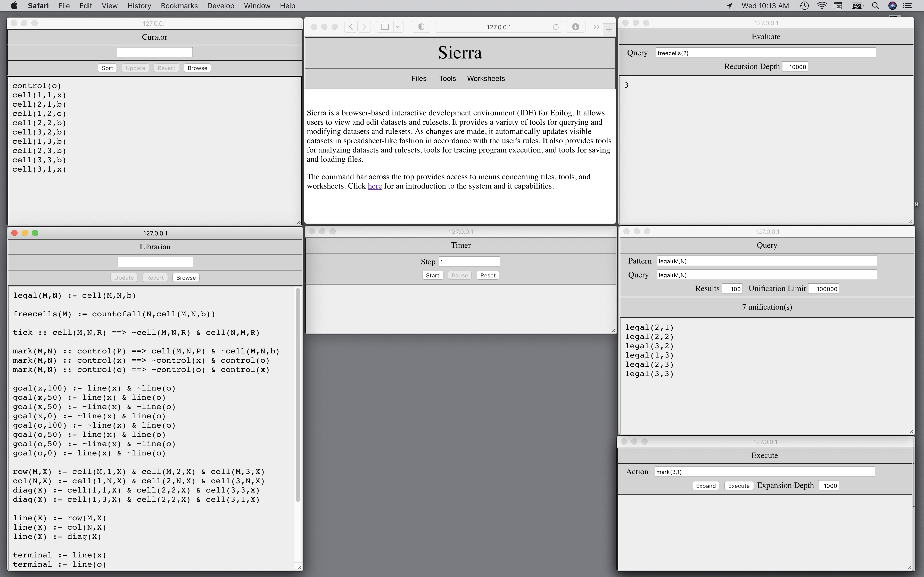The width and height of the screenshot is (924, 577).
Task: Reload the 127.0.0.1 page
Action: click(556, 27)
